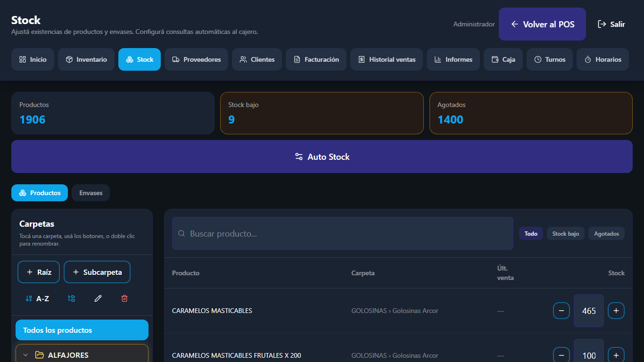Click the Stock bajo summary card
The image size is (644, 362).
pos(322,113)
